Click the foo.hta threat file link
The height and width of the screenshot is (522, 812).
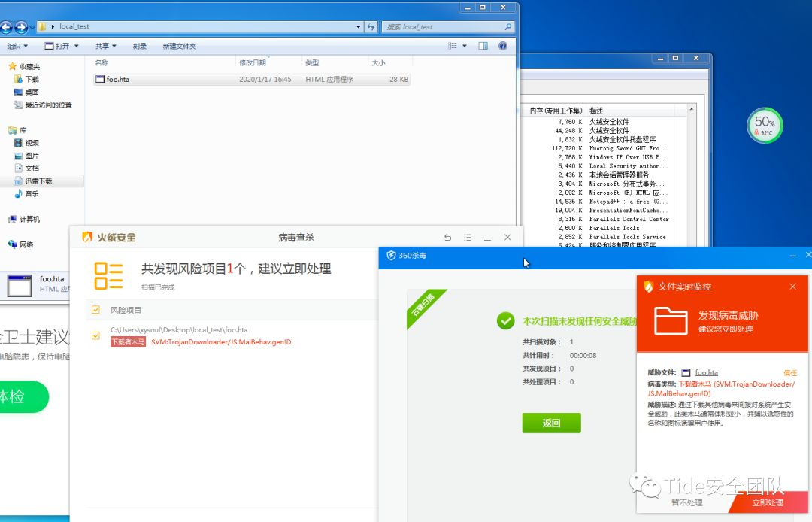[706, 372]
